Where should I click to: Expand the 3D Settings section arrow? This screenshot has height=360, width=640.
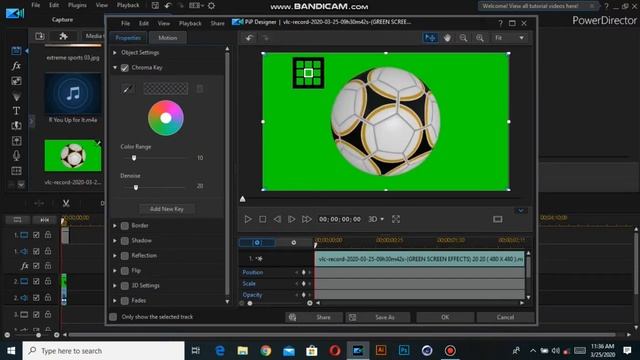pyautogui.click(x=115, y=286)
